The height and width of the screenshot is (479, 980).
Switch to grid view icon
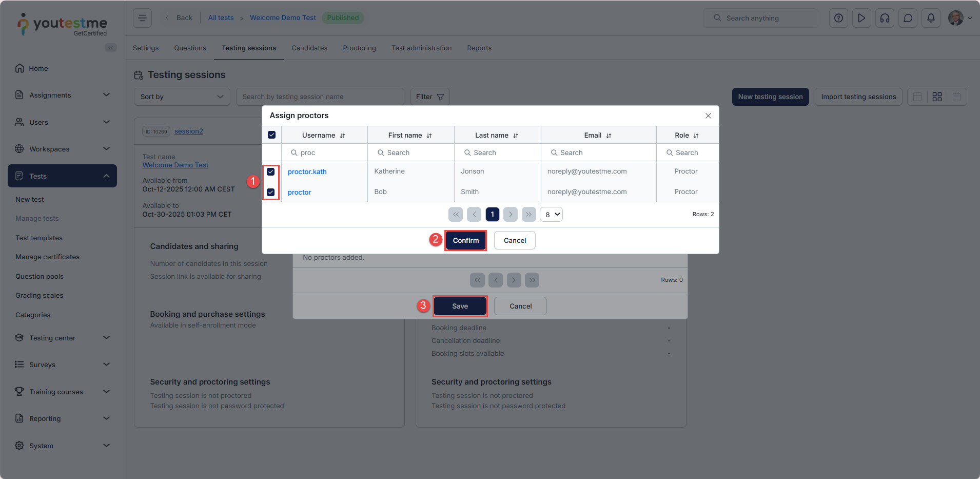coord(937,97)
